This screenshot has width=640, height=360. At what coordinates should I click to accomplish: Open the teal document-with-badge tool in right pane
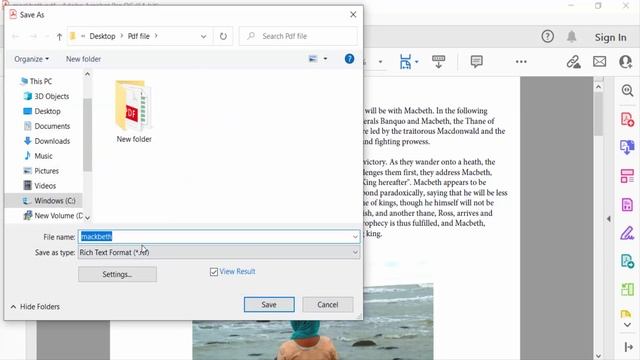(627, 261)
